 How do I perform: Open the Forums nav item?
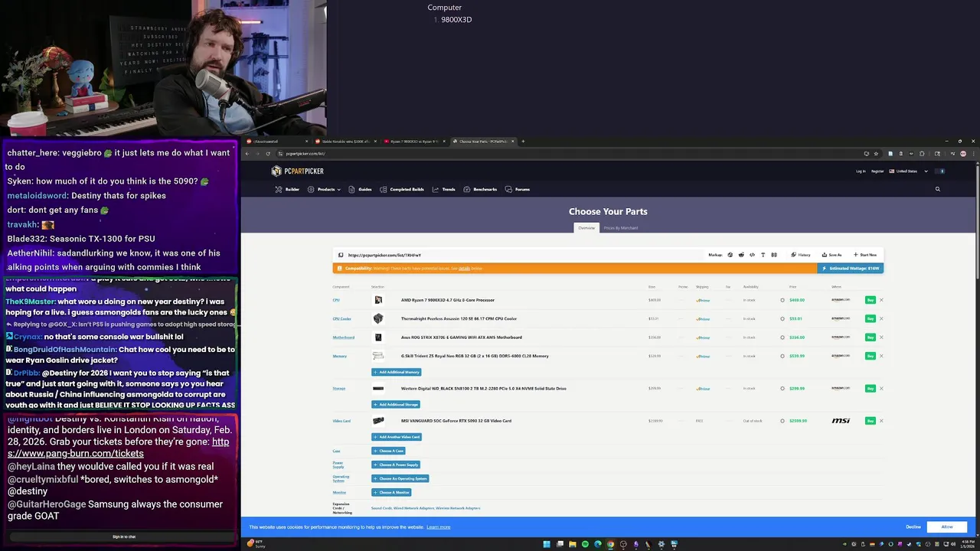(518, 189)
